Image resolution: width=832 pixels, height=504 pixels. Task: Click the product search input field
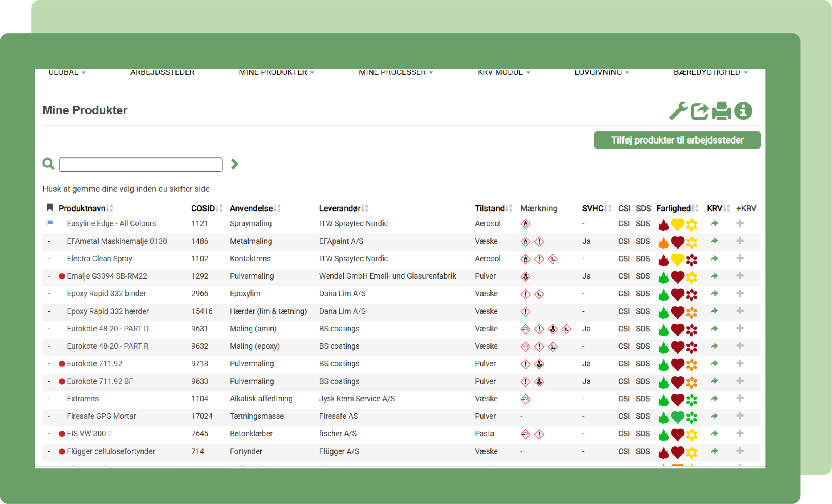point(140,164)
